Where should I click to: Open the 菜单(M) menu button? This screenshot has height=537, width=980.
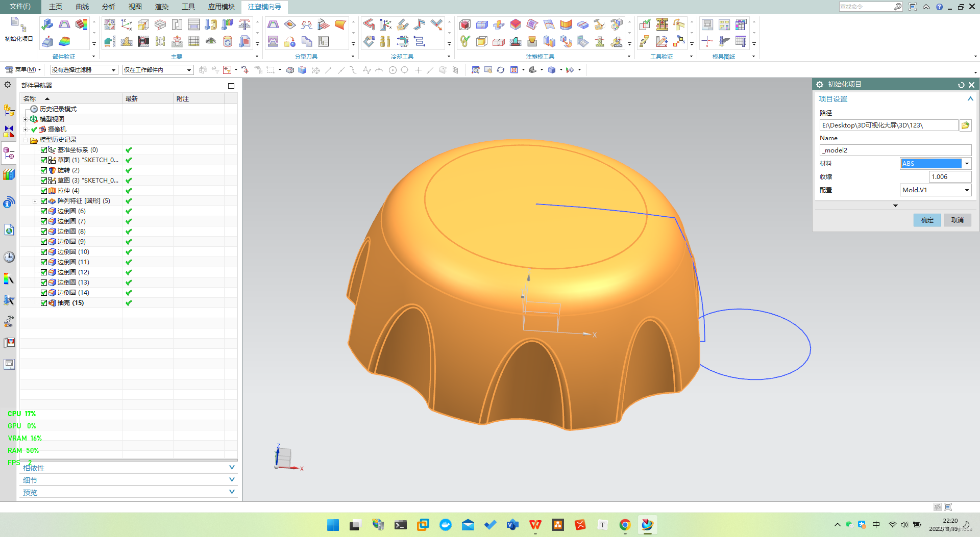point(22,70)
